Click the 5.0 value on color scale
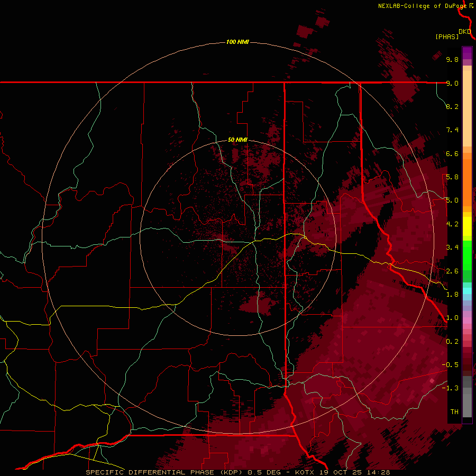Image resolution: width=476 pixels, height=476 pixels. pyautogui.click(x=452, y=200)
